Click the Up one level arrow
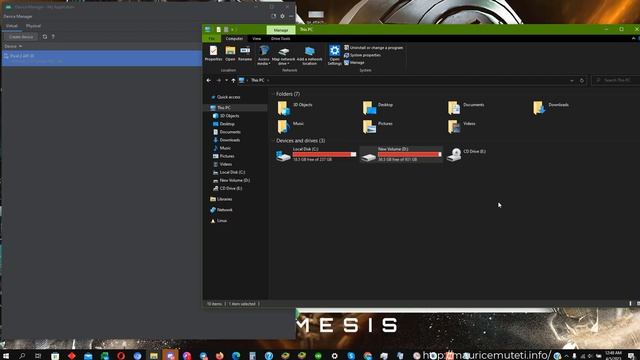Viewport: 640px width, 360px height. pos(233,80)
